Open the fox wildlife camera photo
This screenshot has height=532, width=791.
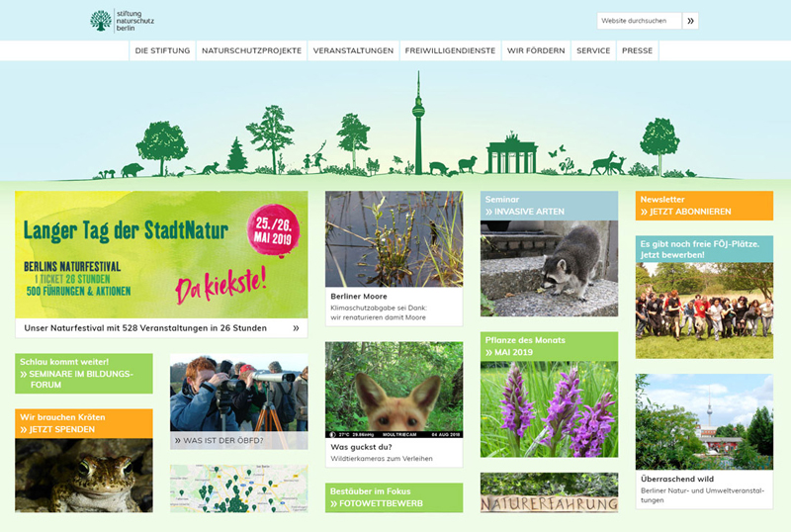point(394,390)
